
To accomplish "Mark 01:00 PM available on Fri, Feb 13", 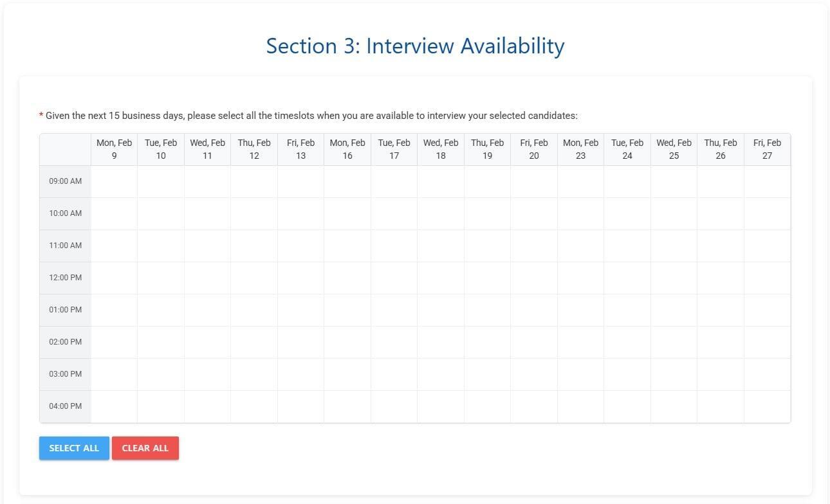I will 300,310.
